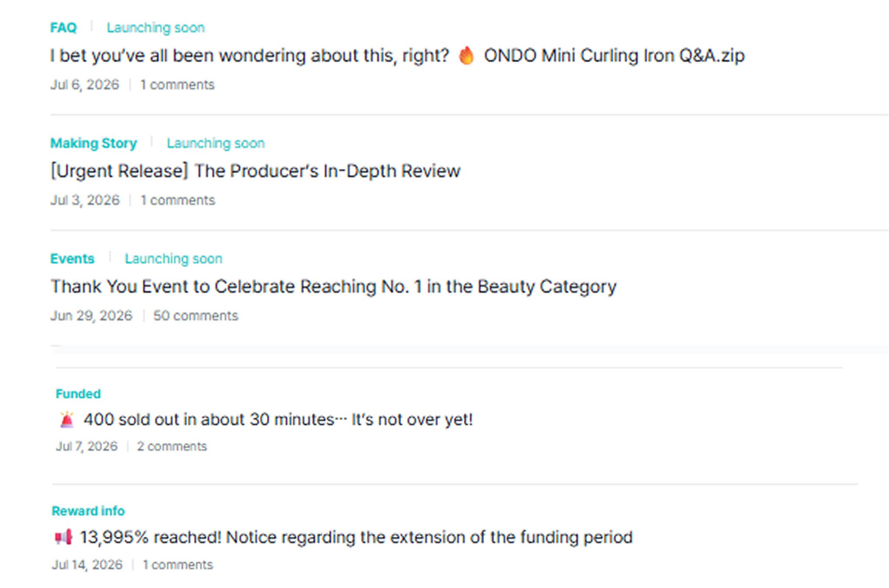View the 50 comments on event post
Viewport: 889px width, 588px height.
196,316
